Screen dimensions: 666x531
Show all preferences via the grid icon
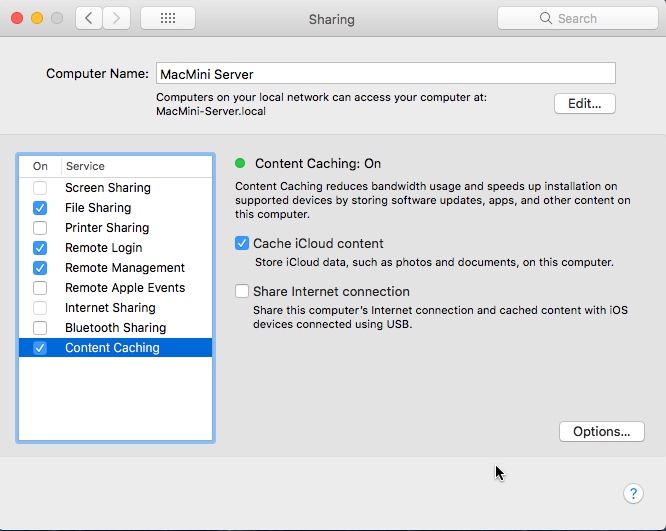pyautogui.click(x=168, y=18)
